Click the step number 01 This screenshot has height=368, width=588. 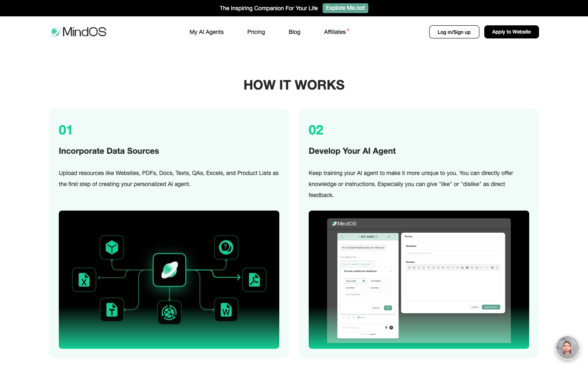(66, 130)
